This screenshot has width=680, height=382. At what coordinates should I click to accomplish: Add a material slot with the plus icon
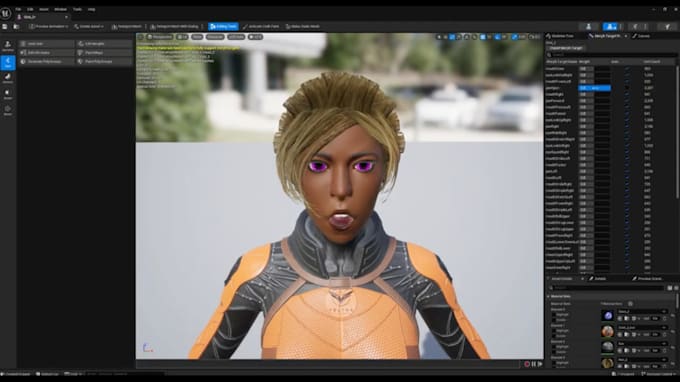[630, 304]
